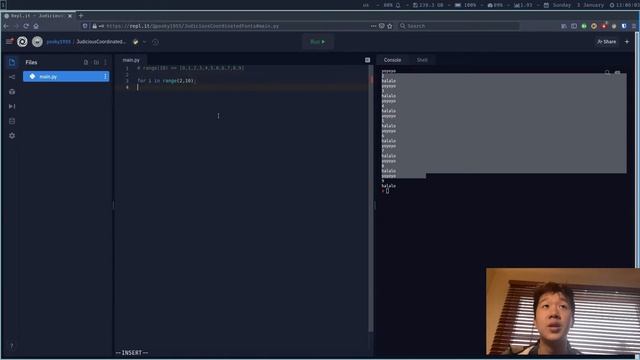640x360 pixels.
Task: Click the browser Search box
Action: point(459,26)
